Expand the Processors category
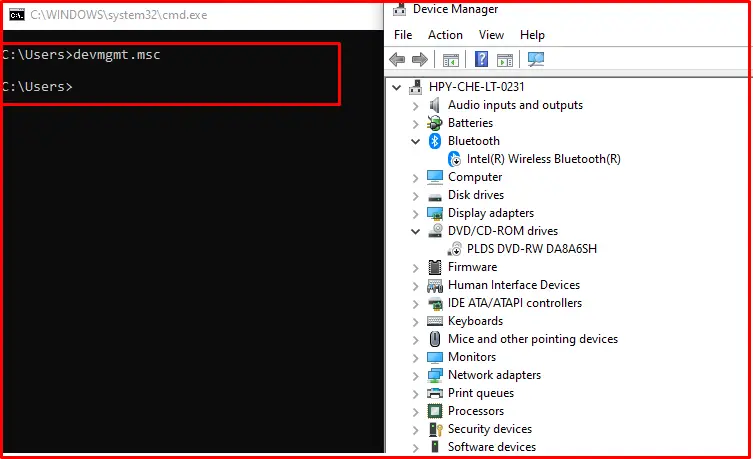This screenshot has height=459, width=753. coord(415,412)
